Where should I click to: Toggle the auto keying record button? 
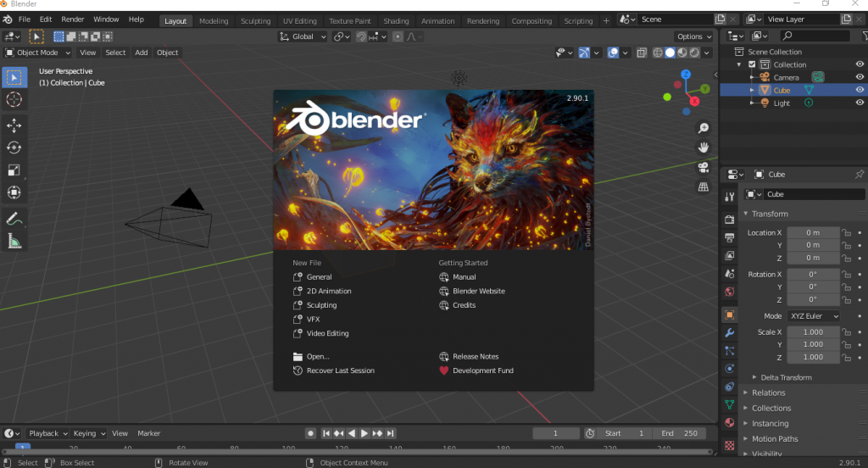coord(310,433)
